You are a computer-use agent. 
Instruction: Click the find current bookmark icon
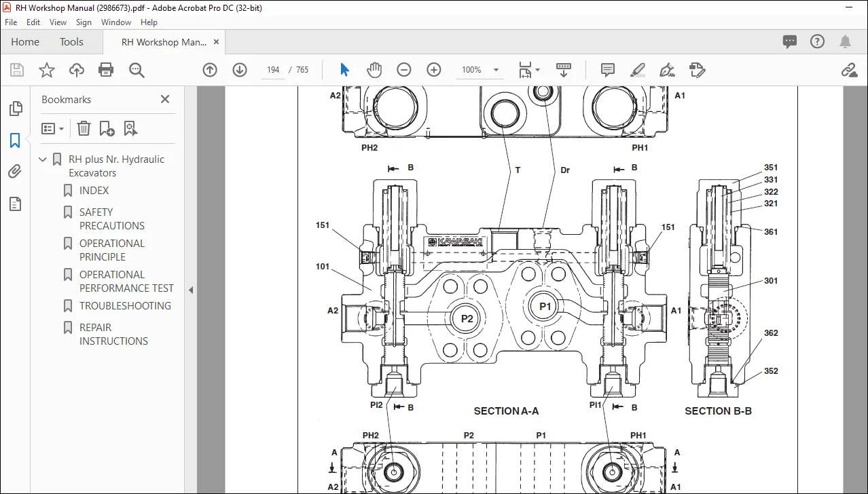click(130, 128)
